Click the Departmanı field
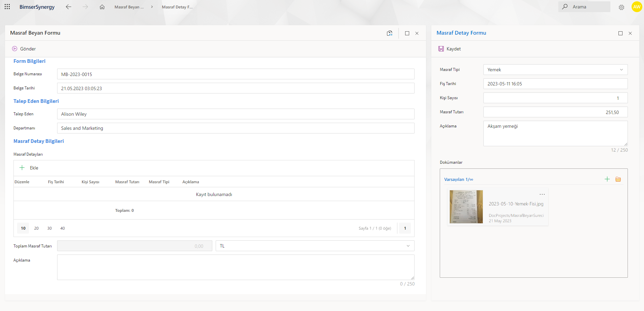Viewport: 644px width, 311px height. [235, 128]
